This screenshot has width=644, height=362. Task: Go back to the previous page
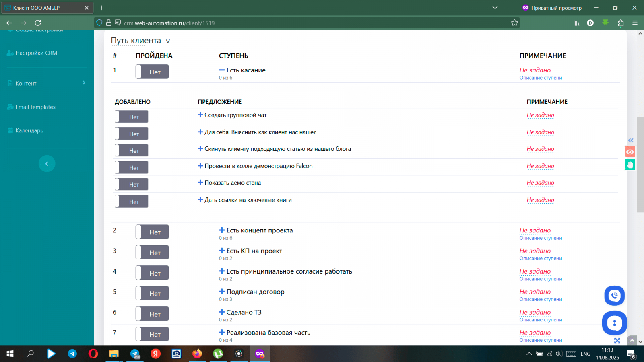tap(9, 23)
